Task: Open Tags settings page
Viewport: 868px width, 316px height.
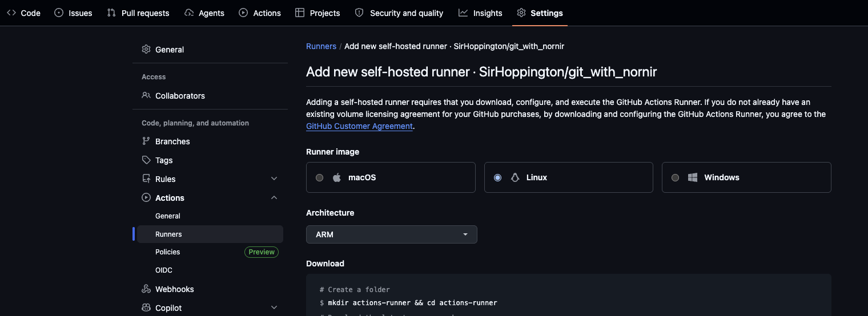Action: pos(210,160)
